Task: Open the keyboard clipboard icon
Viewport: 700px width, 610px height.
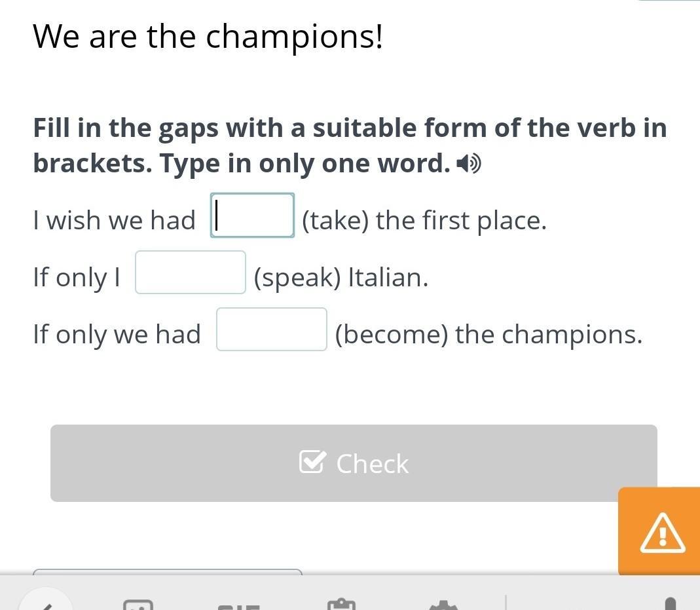Action: [341, 604]
